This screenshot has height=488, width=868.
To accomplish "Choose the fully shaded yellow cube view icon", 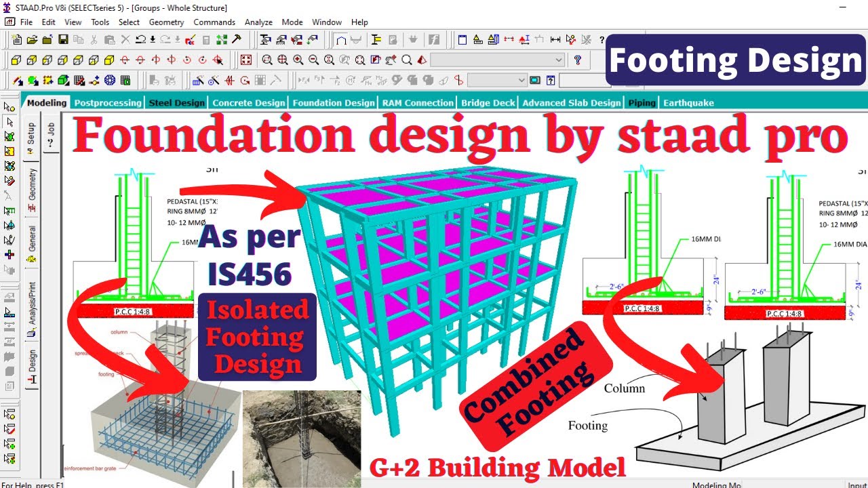I will pyautogui.click(x=109, y=60).
